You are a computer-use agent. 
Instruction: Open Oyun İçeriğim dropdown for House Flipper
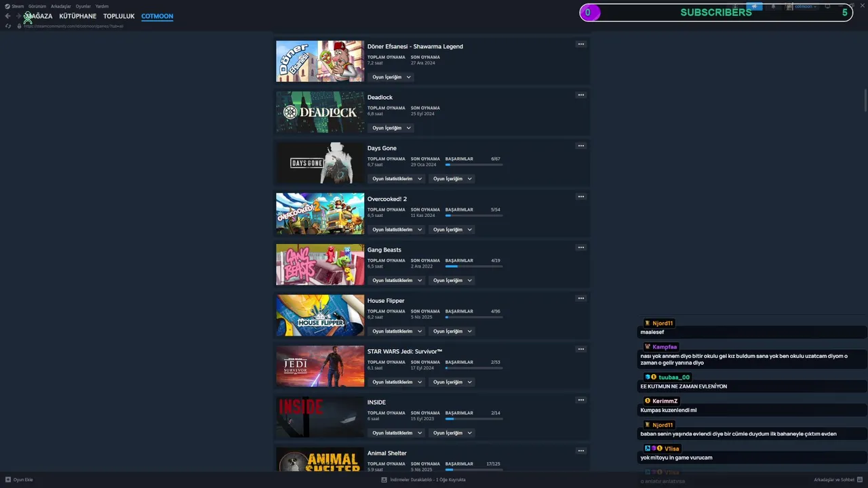click(452, 331)
